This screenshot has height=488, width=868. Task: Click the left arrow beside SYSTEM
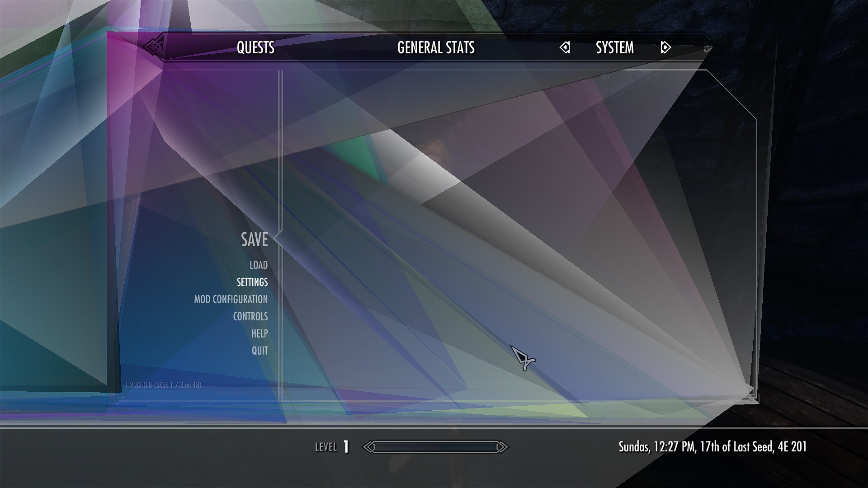coord(565,47)
